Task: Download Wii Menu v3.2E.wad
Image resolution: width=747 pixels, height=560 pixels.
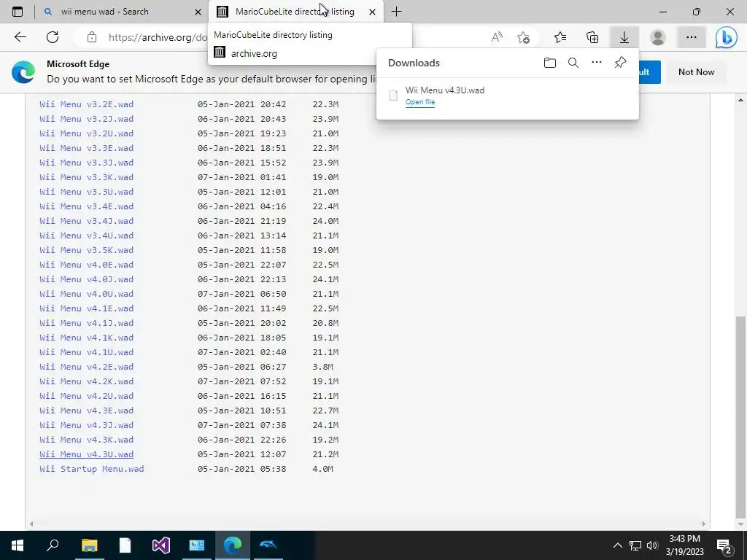Action: 87,104
